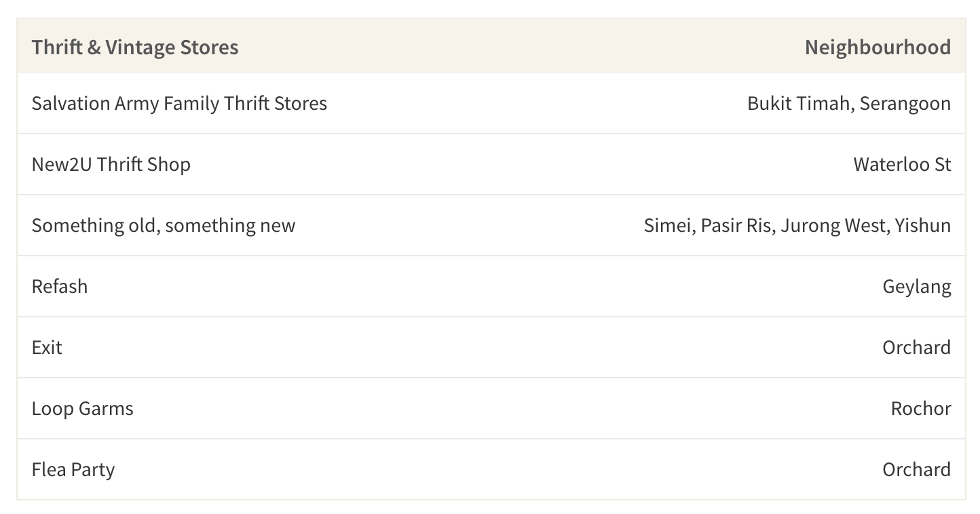The image size is (980, 514).
Task: Click Orchard in the Exit row
Action: (x=917, y=347)
